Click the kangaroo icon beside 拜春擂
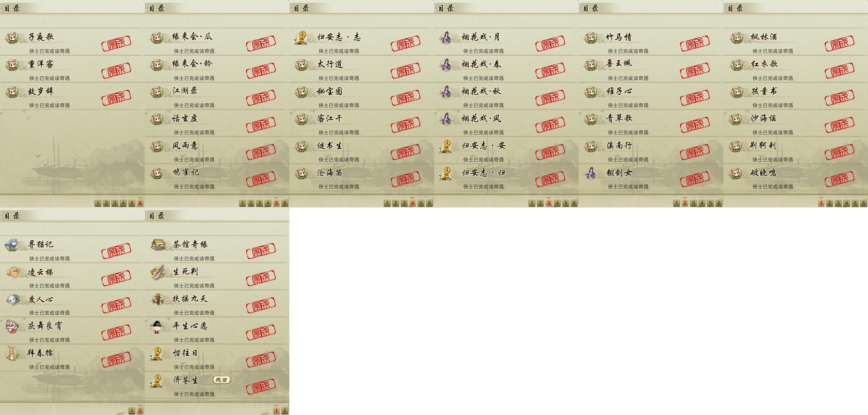 coord(13,353)
